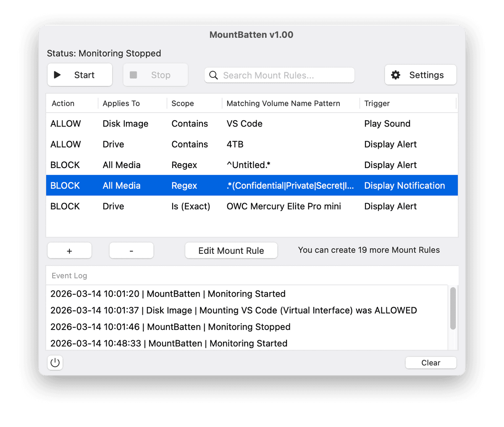The height and width of the screenshot is (427, 504).
Task: Focus the Search Mount Rules field
Action: (286, 75)
